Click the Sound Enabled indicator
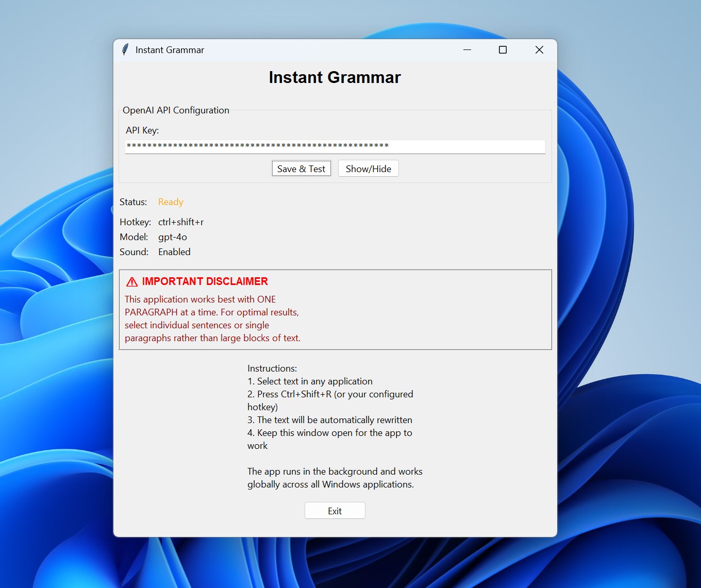The width and height of the screenshot is (701, 588). pyautogui.click(x=174, y=251)
